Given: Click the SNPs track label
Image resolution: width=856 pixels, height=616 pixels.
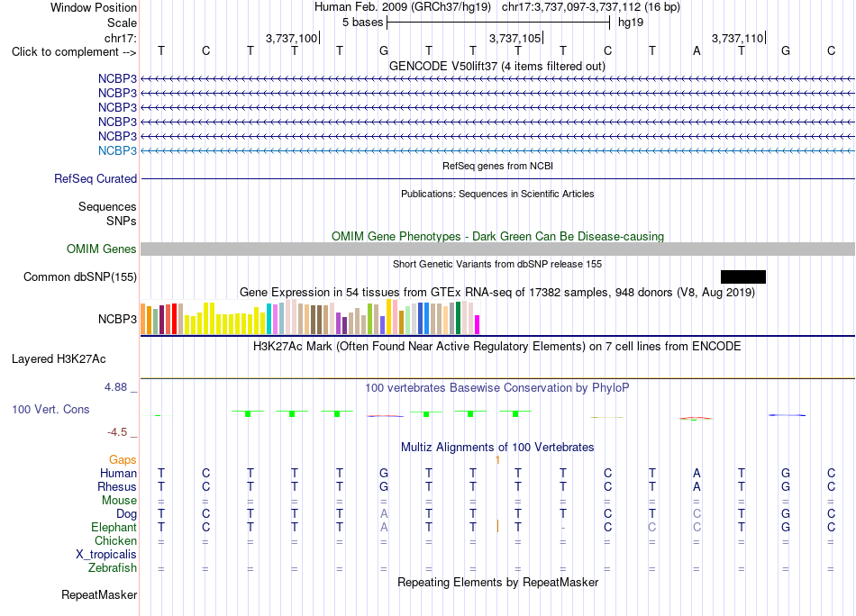Looking at the screenshot, I should 122,221.
